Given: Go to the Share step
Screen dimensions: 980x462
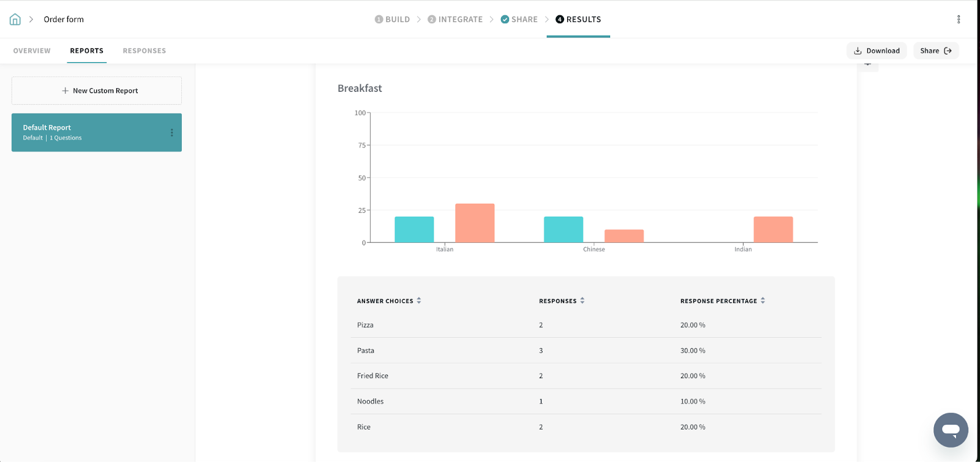Looking at the screenshot, I should 519,20.
